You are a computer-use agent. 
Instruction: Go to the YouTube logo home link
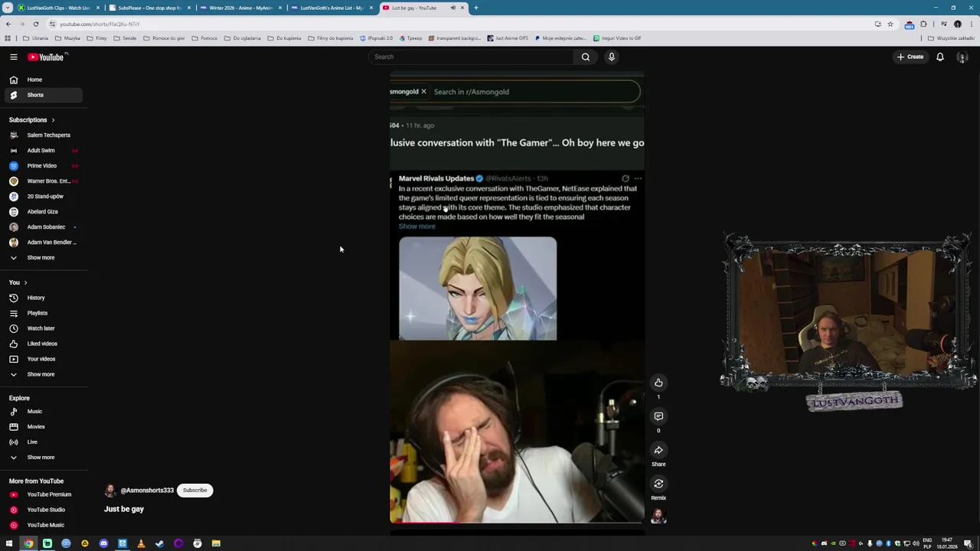point(46,57)
